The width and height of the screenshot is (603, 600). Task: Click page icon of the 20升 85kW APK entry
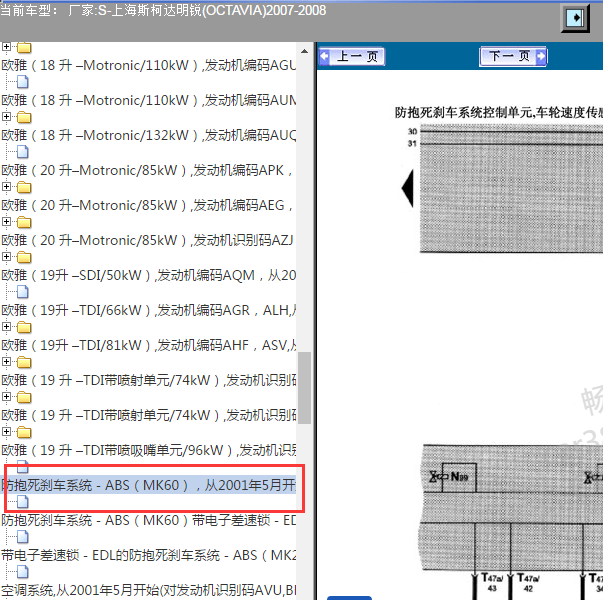point(23,152)
